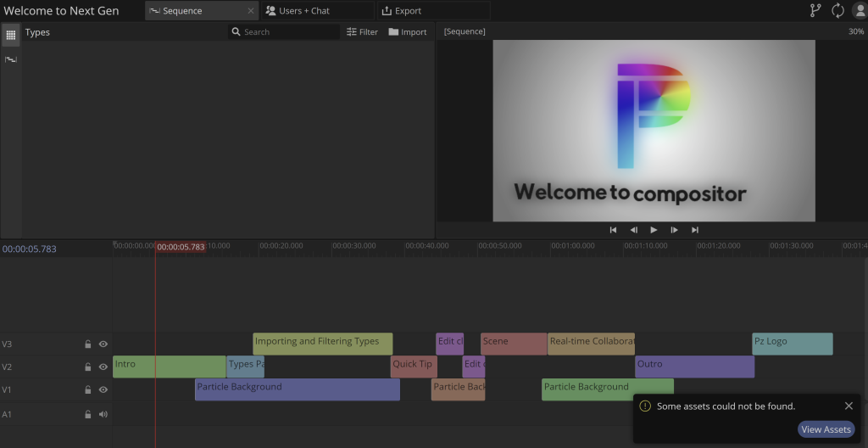Open the grid view panel icon
868x448 pixels.
pos(11,35)
